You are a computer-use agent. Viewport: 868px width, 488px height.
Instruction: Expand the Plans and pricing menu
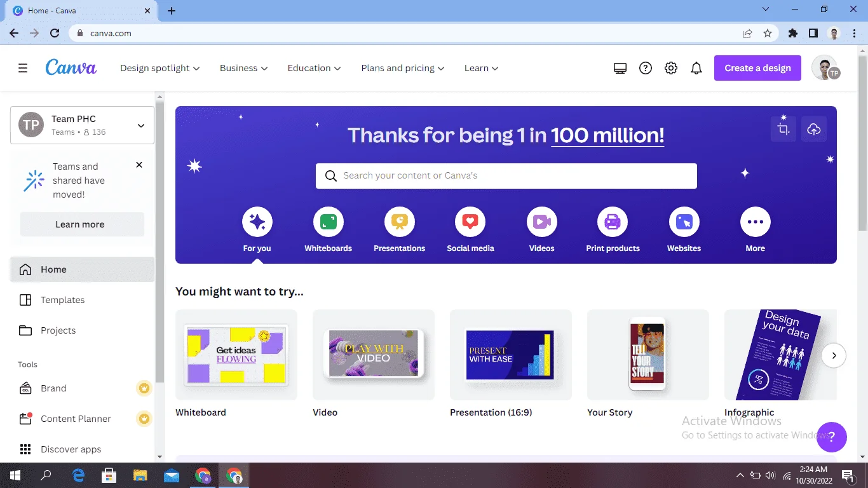[x=403, y=68]
